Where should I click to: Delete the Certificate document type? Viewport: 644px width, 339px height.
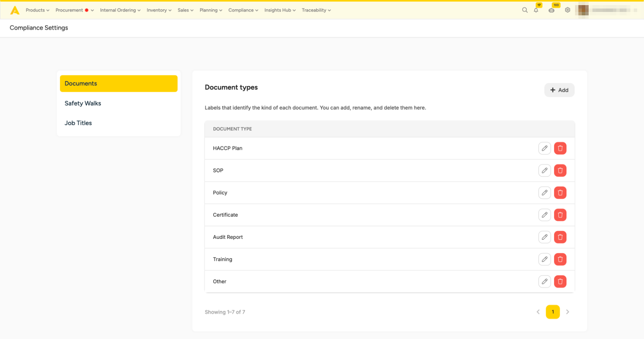coord(560,215)
